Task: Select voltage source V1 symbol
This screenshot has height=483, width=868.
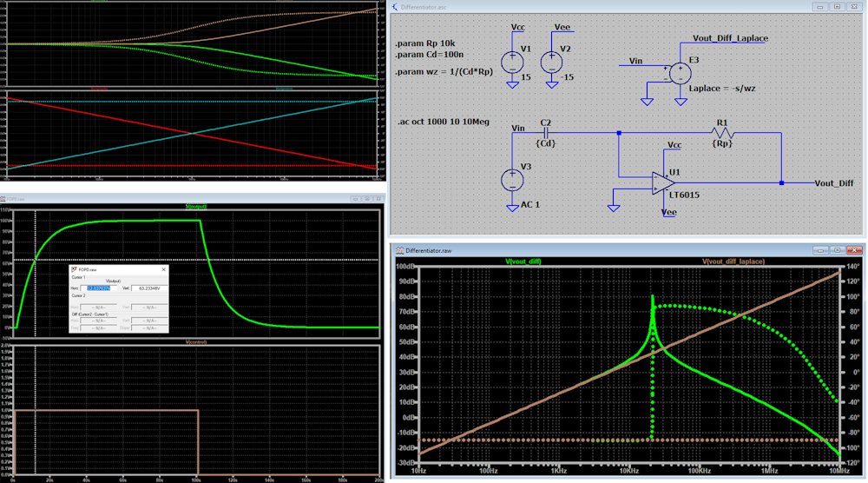Action: (x=512, y=63)
